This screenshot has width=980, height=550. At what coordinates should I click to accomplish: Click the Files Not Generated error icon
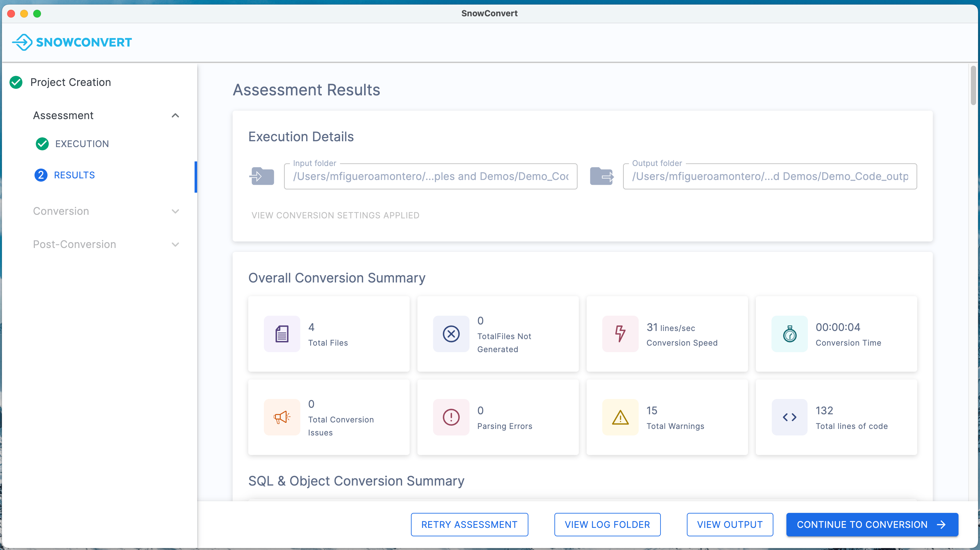point(451,334)
